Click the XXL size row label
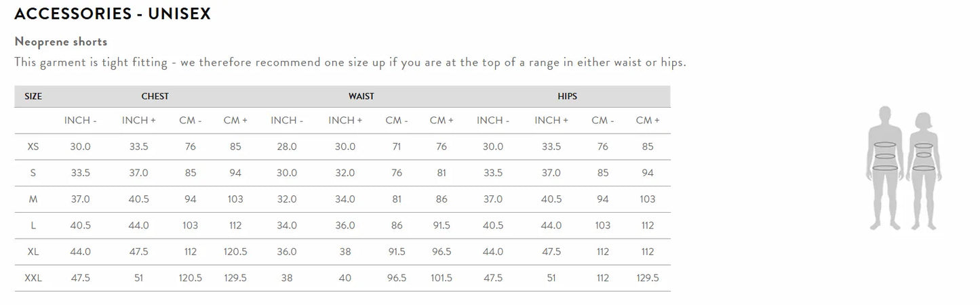Viewport: 980px width, 305px height. click(33, 278)
